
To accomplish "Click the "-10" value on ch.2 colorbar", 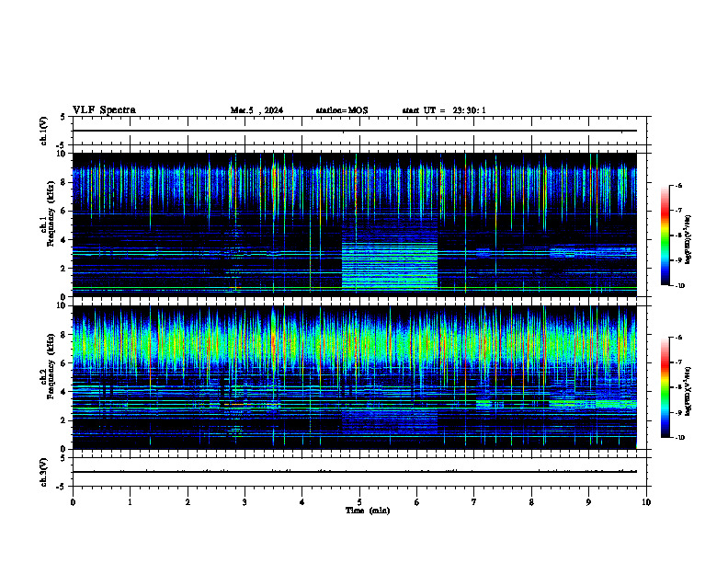I will tap(679, 438).
